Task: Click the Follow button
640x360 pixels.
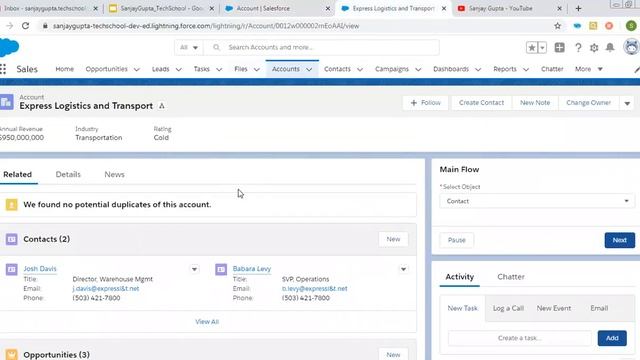Action: coord(425,103)
